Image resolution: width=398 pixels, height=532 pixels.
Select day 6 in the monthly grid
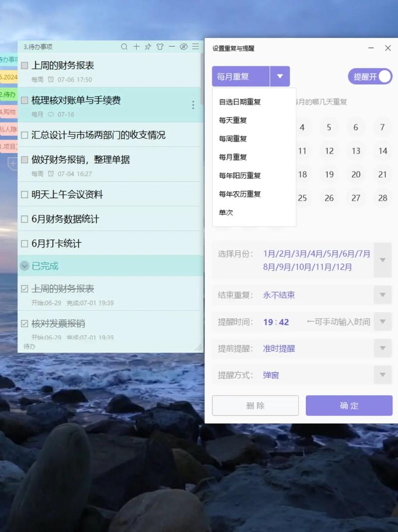coord(356,127)
